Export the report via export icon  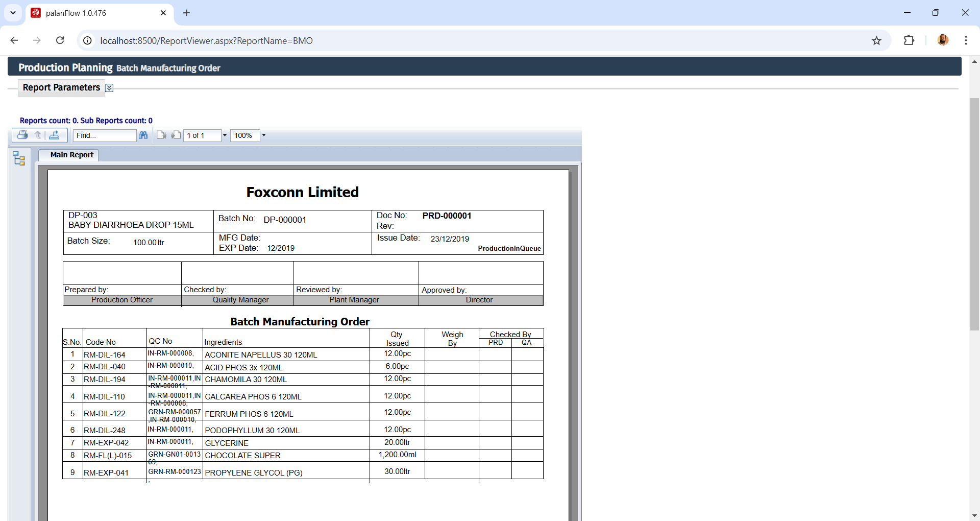click(54, 135)
